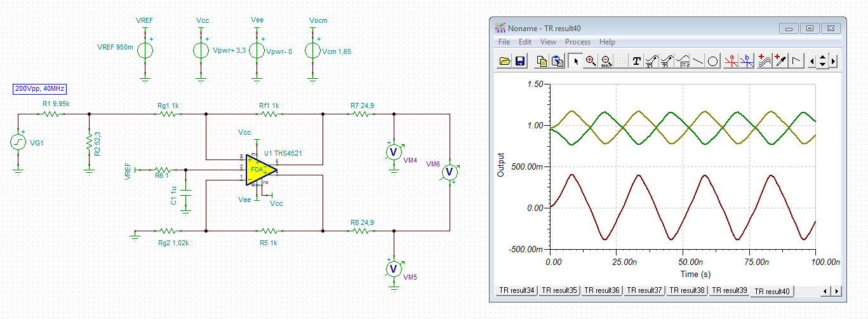
Task: Open the File menu
Action: (x=504, y=42)
